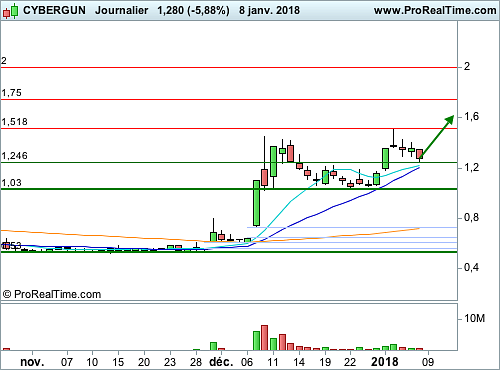Click the 1,6 price axis value
The image size is (500, 370).
tap(471, 116)
